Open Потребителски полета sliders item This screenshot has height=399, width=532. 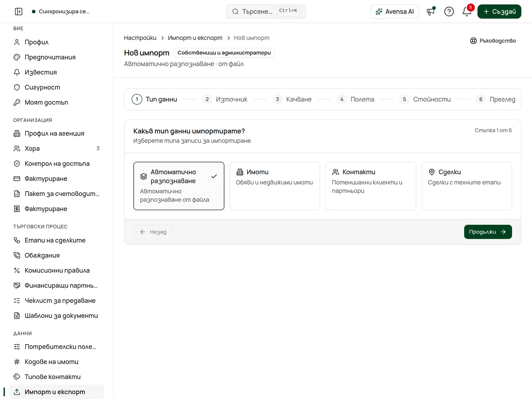pyautogui.click(x=57, y=347)
